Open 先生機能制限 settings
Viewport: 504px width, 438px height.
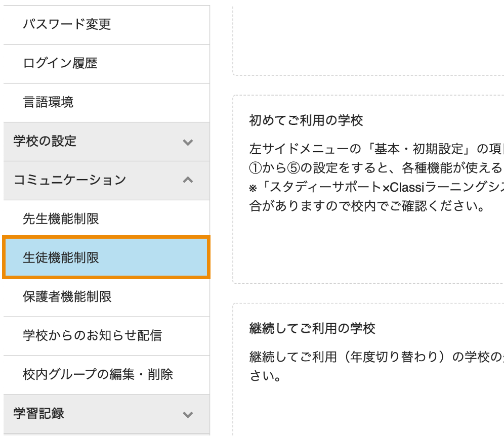[106, 219]
